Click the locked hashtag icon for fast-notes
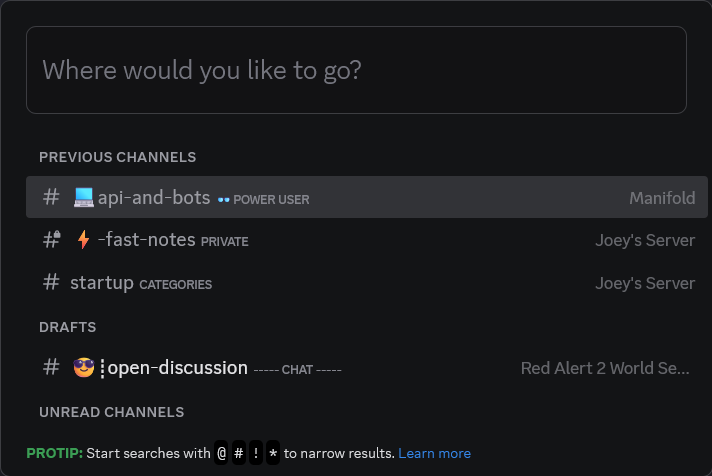Viewport: 712px width, 476px height. click(x=52, y=239)
